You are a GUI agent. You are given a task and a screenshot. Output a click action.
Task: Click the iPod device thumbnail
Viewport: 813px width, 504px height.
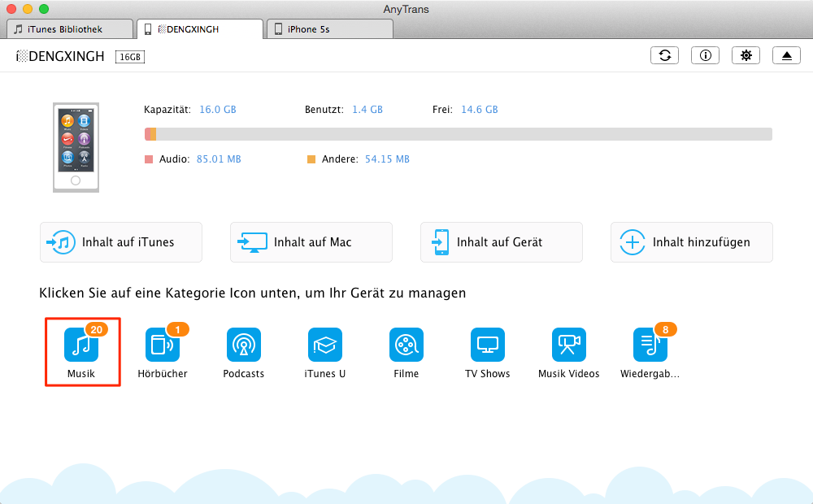[76, 147]
